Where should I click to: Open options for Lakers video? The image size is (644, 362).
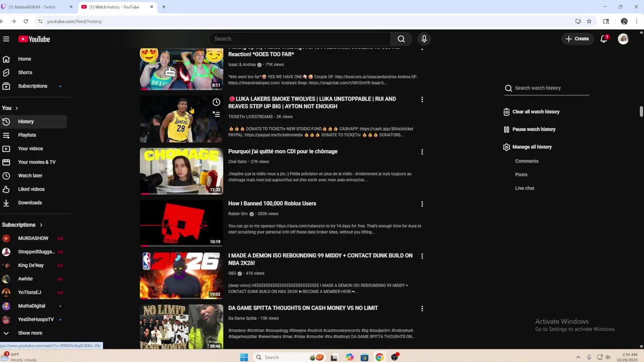click(x=422, y=100)
